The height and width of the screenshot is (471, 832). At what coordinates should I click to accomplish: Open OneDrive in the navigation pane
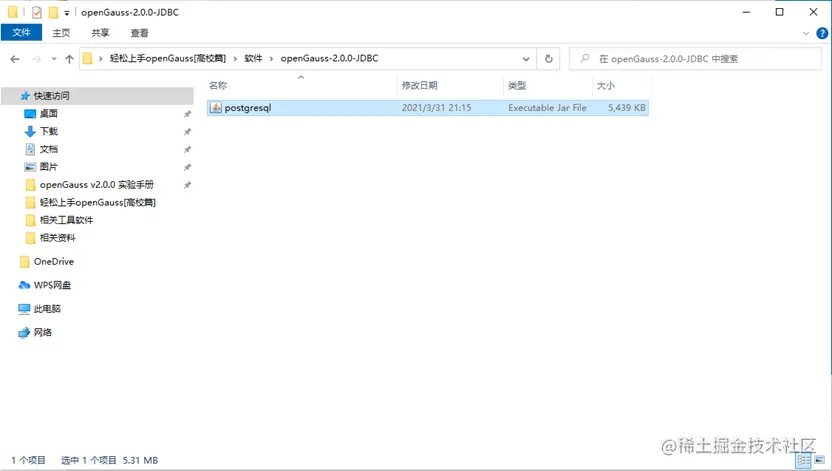click(54, 261)
